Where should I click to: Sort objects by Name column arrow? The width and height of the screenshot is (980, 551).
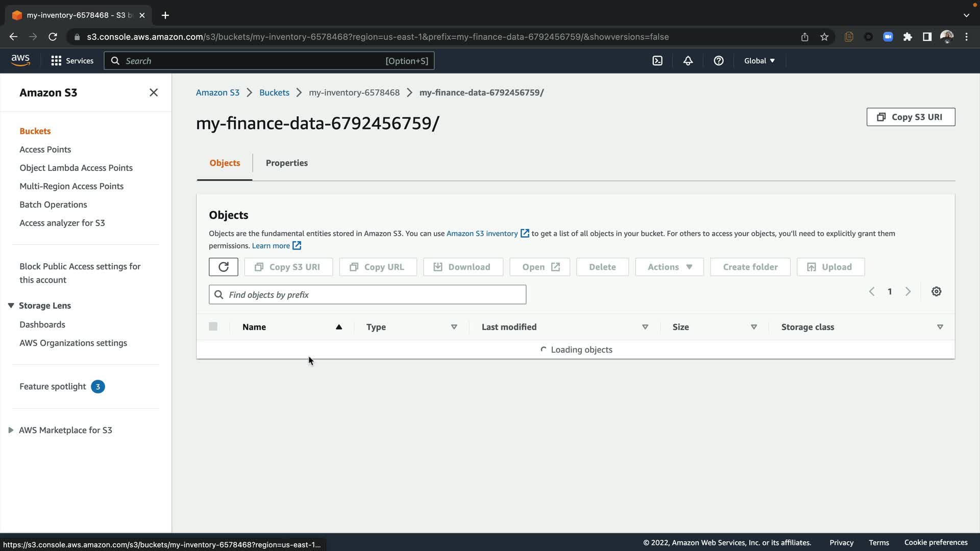(339, 327)
